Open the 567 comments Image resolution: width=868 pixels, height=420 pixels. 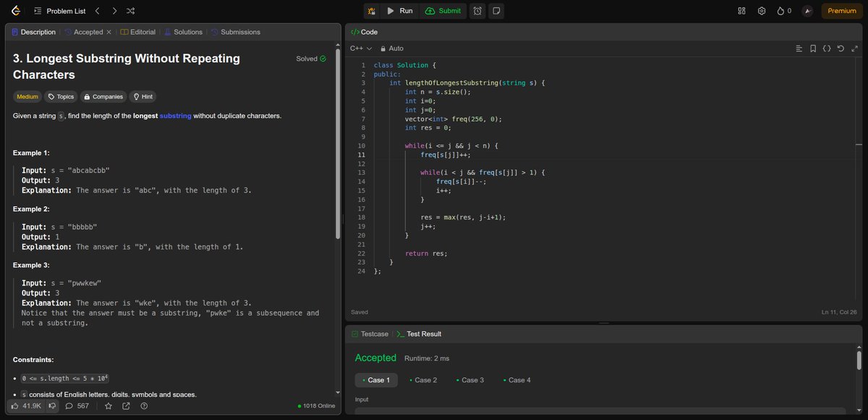click(77, 406)
